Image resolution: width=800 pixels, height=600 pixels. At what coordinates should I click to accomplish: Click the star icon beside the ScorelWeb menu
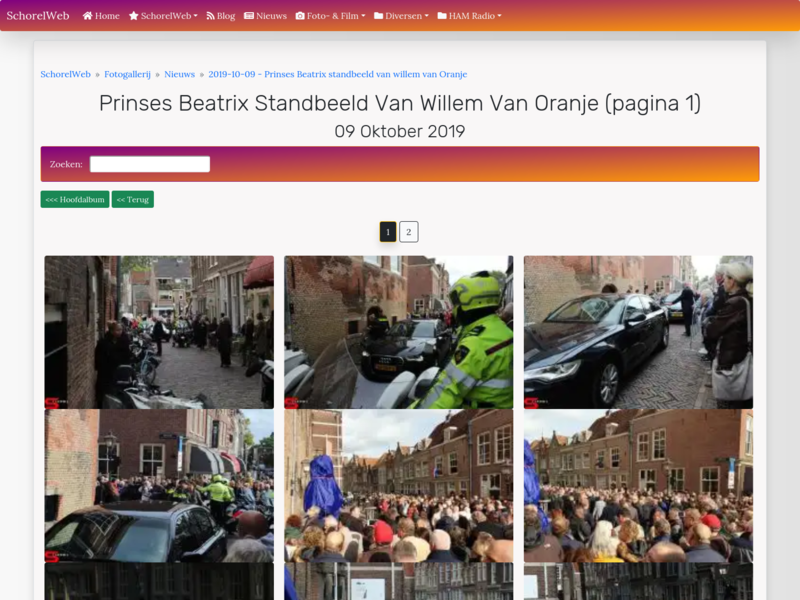(134, 16)
